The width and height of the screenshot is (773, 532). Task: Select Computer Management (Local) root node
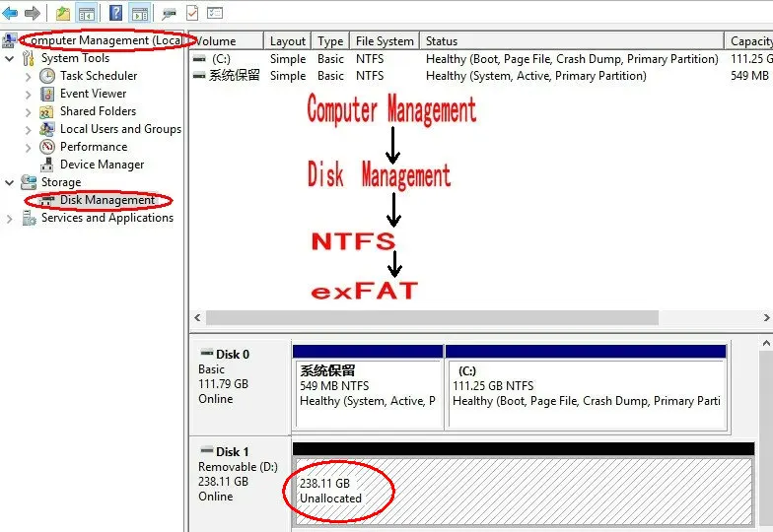click(x=105, y=40)
